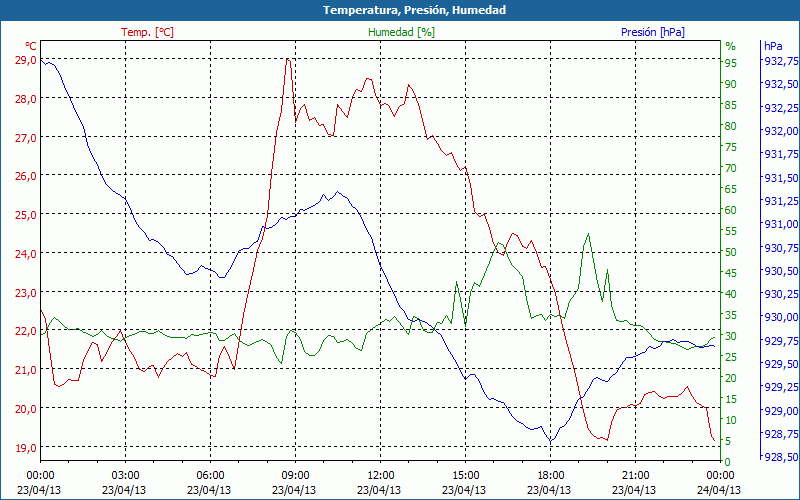Click the '65' humidity axis value
Image resolution: width=800 pixels, height=500 pixels.
731,189
